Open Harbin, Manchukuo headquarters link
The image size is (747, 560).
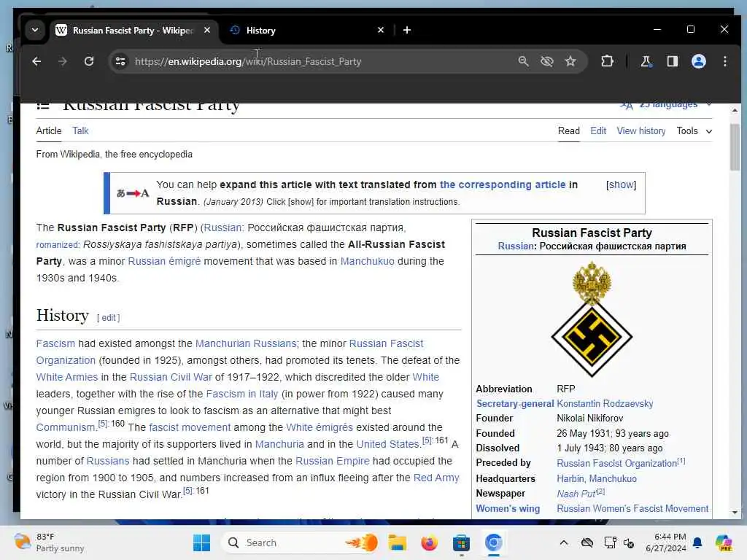click(597, 478)
